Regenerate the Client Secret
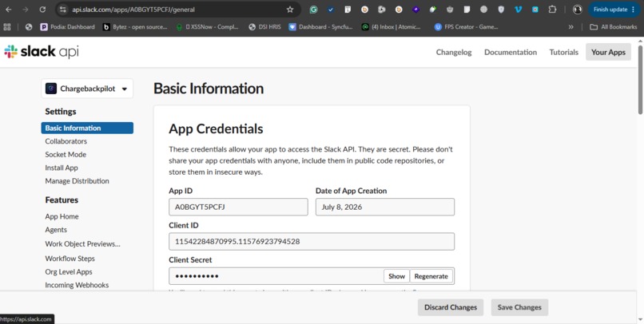The width and height of the screenshot is (644, 324). coord(431,276)
